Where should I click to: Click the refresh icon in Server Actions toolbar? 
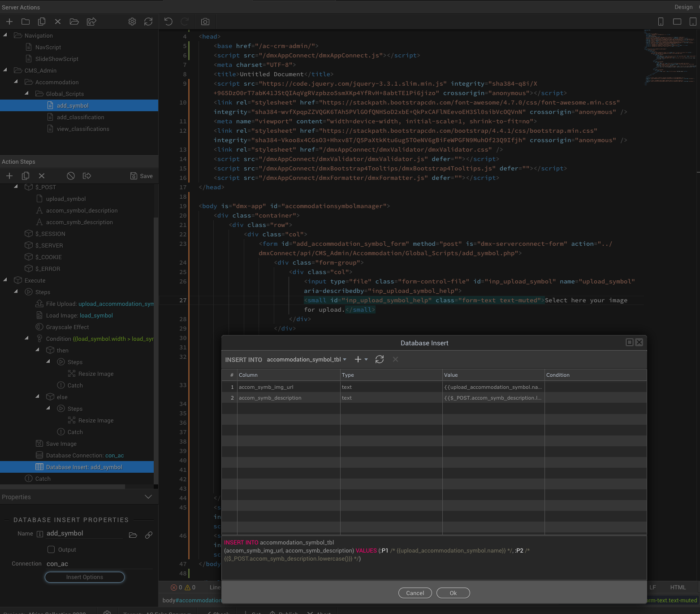(x=148, y=22)
